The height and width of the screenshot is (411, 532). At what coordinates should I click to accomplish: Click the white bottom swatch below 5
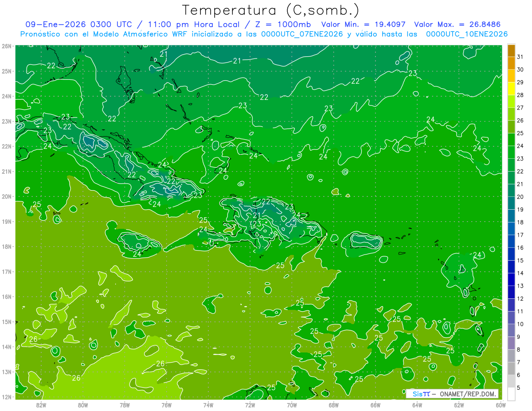[x=511, y=394]
